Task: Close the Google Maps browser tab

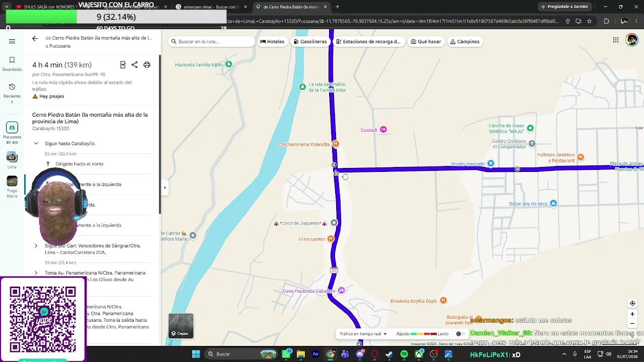Action: coord(325,7)
